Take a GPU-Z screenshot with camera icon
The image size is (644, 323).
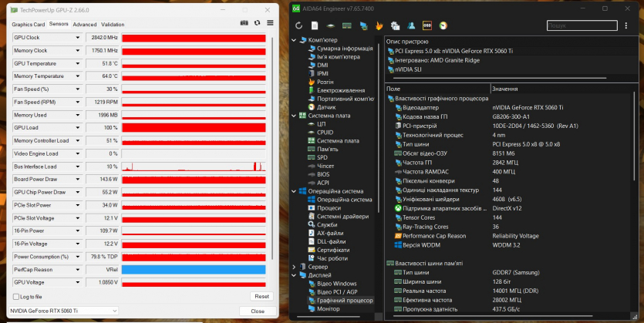tap(244, 23)
